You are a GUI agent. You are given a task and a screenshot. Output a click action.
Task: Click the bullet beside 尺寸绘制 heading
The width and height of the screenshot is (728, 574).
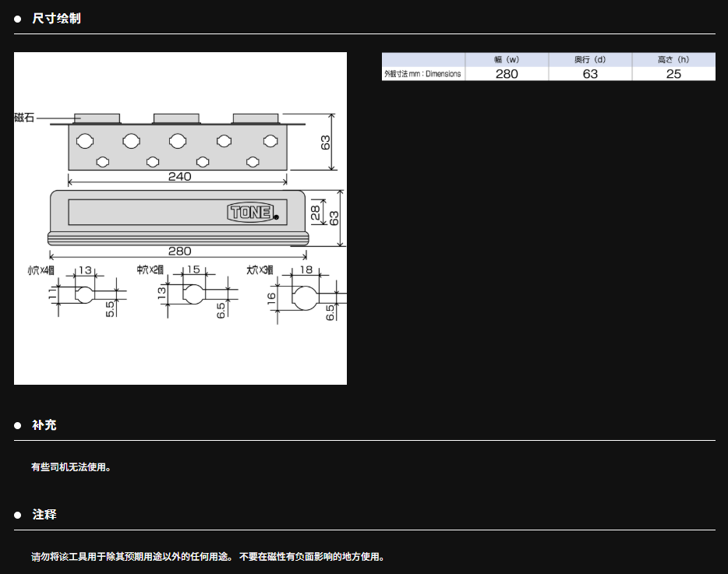pyautogui.click(x=18, y=19)
